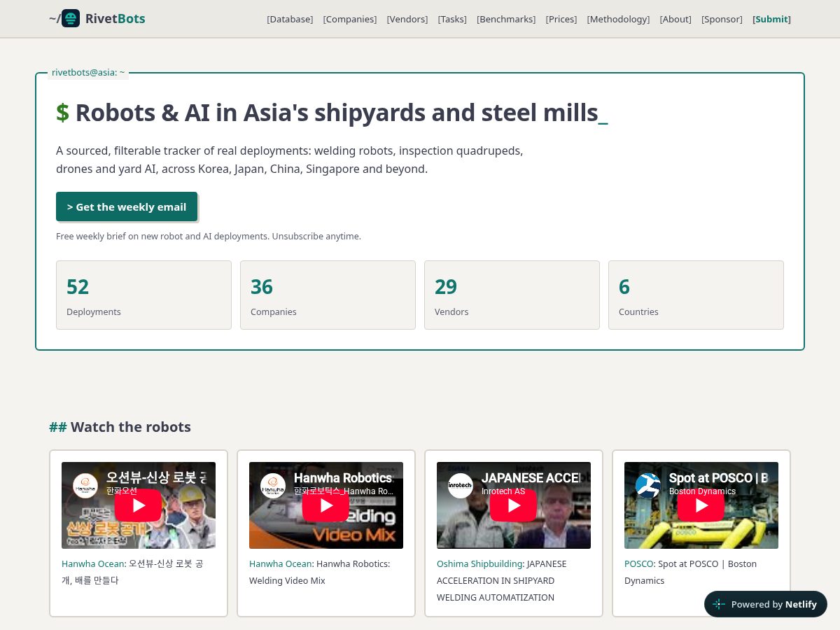The width and height of the screenshot is (840, 630).
Task: Open the Prices nav item
Action: pos(561,19)
